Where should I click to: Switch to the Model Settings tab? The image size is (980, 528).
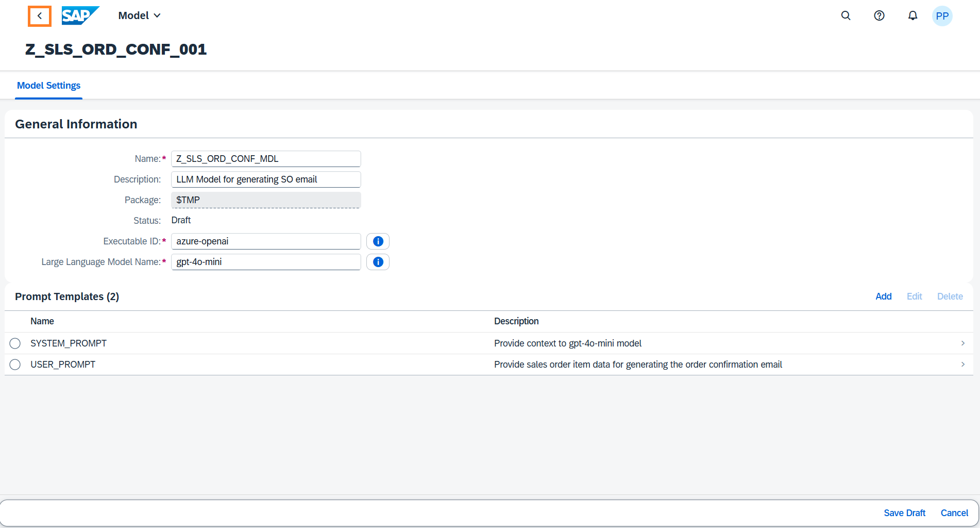pyautogui.click(x=48, y=86)
